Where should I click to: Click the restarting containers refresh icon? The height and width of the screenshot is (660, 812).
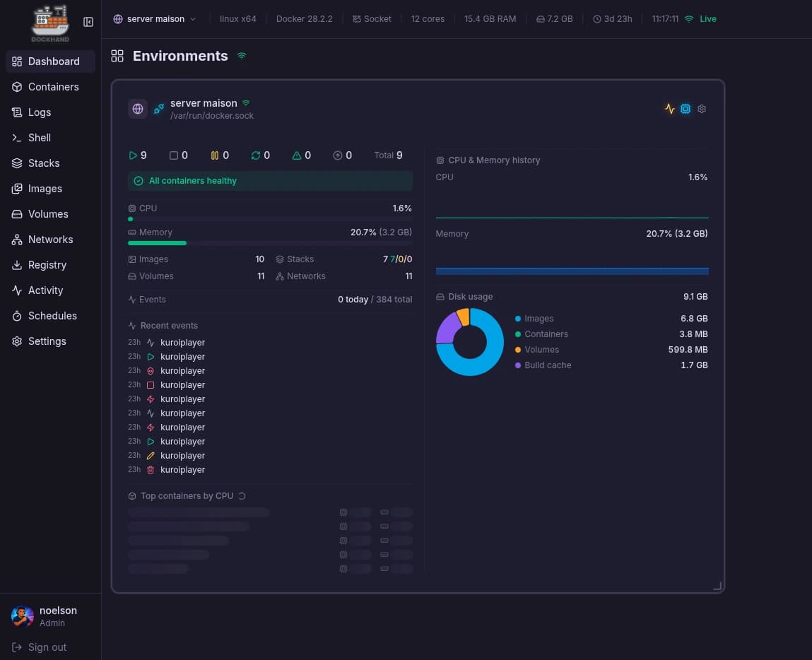click(256, 155)
